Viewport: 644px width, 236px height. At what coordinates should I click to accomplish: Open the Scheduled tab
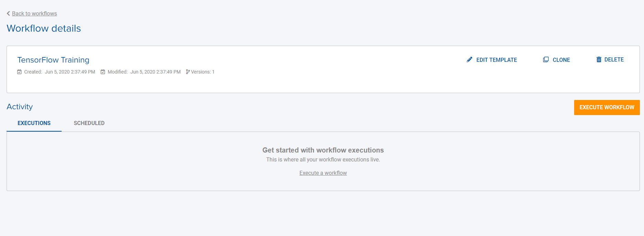89,123
